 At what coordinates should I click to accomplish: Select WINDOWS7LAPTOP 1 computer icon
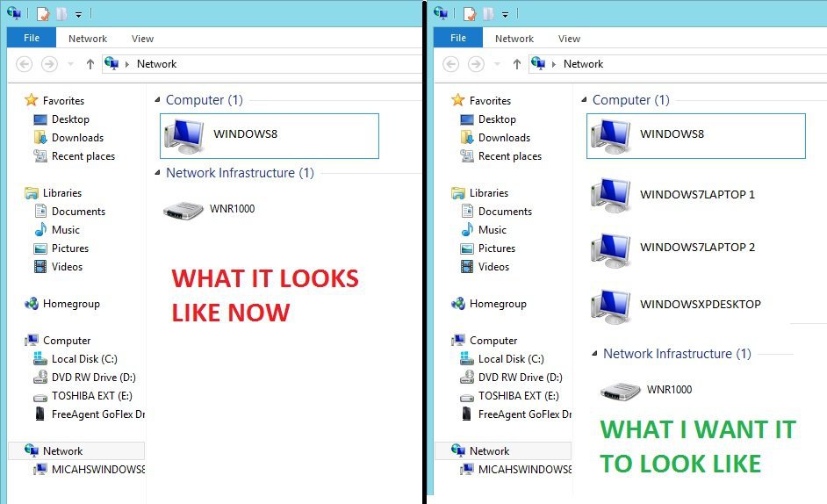611,195
